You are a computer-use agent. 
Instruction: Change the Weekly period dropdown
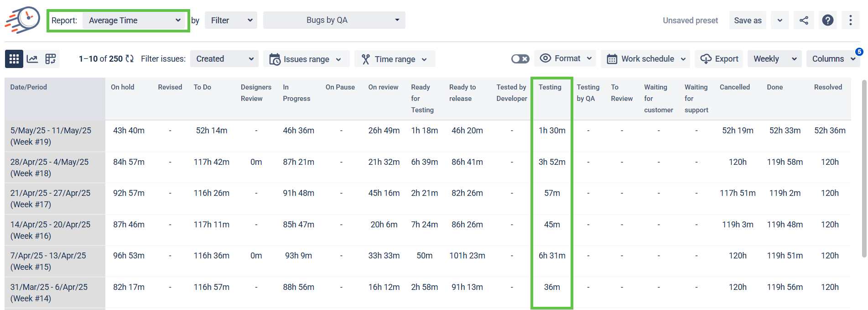[x=774, y=59]
